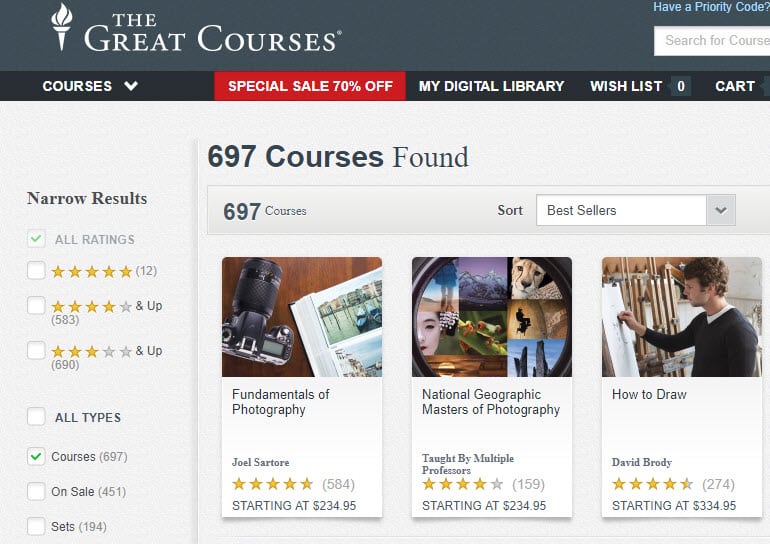Image resolution: width=770 pixels, height=544 pixels.
Task: Click star rating of Fundamentals of Photography
Action: click(273, 484)
